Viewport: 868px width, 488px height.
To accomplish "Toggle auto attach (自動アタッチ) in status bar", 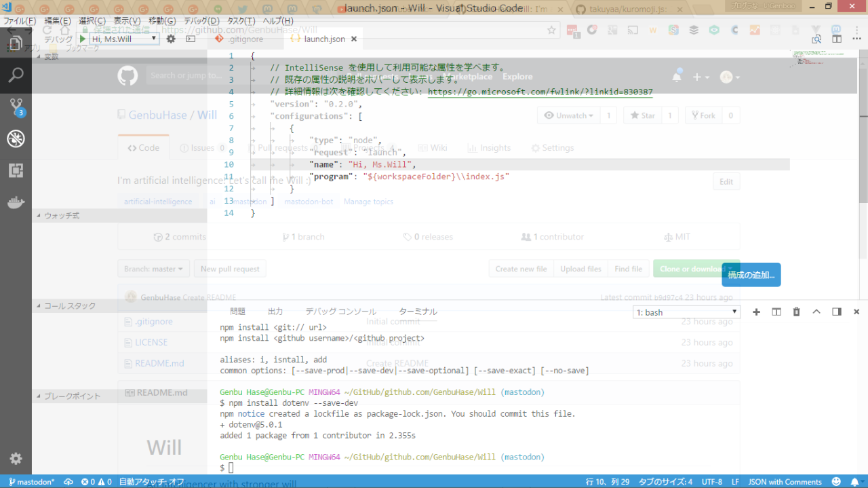I will tap(151, 482).
